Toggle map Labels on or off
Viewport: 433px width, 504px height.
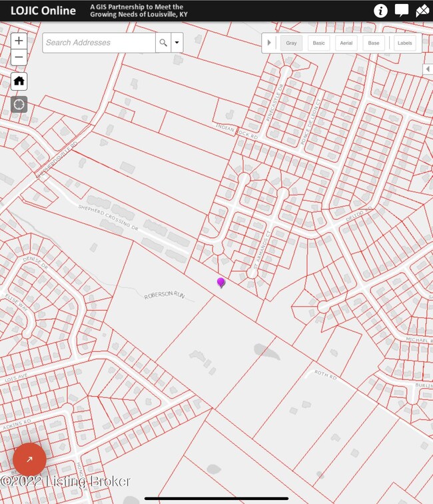coord(405,43)
